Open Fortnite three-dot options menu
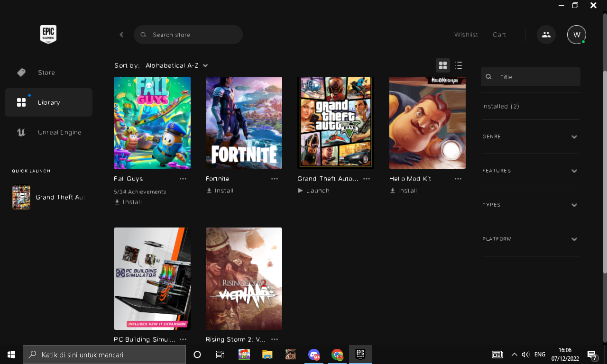The width and height of the screenshot is (607, 364). (275, 179)
